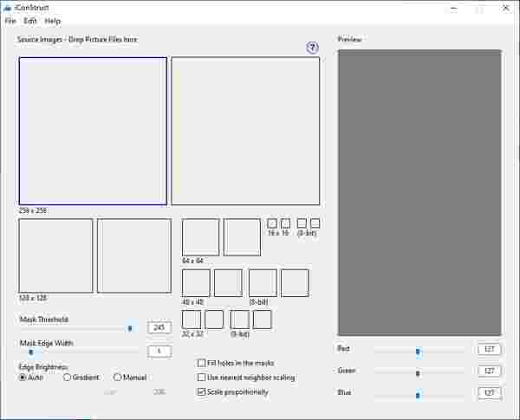Select the first 16 x 16 source box
This screenshot has height=420, width=520.
pyautogui.click(x=272, y=223)
